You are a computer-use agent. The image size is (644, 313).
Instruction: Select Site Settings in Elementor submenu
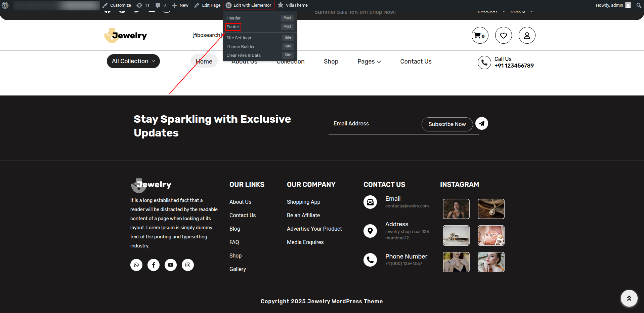[x=239, y=38]
